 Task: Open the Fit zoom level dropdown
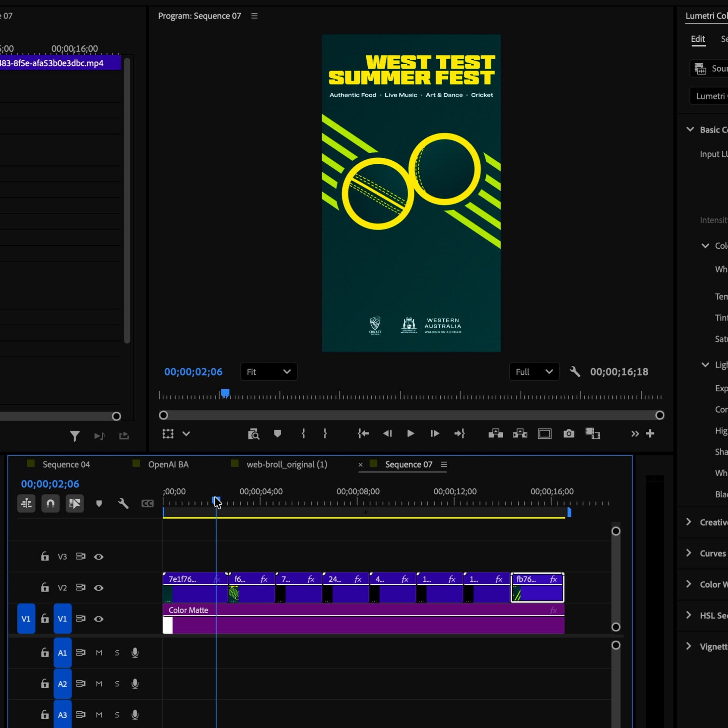[268, 372]
